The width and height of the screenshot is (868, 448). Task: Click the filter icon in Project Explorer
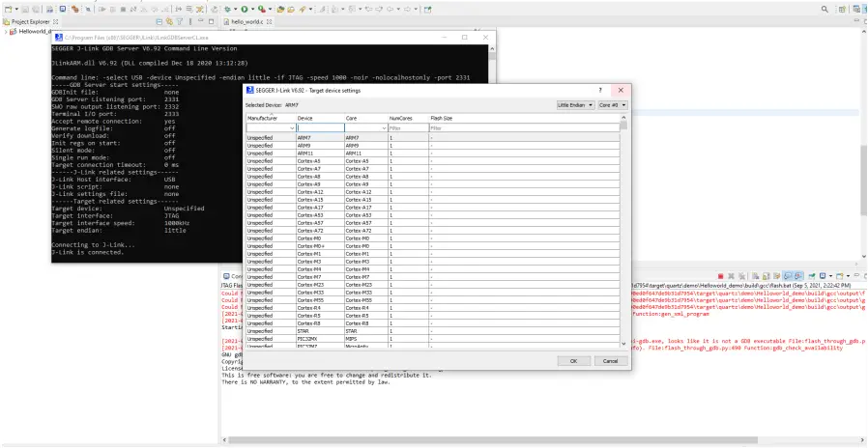[x=180, y=21]
